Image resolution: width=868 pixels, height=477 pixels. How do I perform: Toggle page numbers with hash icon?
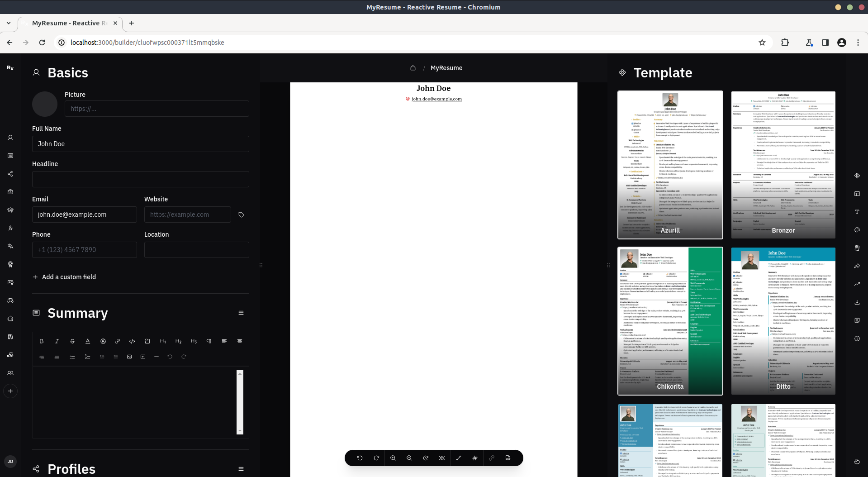(x=475, y=458)
